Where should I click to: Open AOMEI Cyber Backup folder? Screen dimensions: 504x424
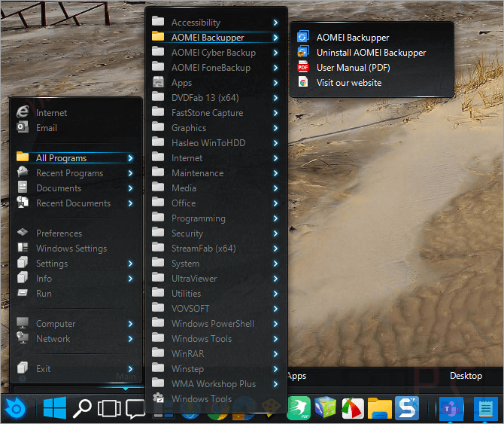(x=214, y=53)
